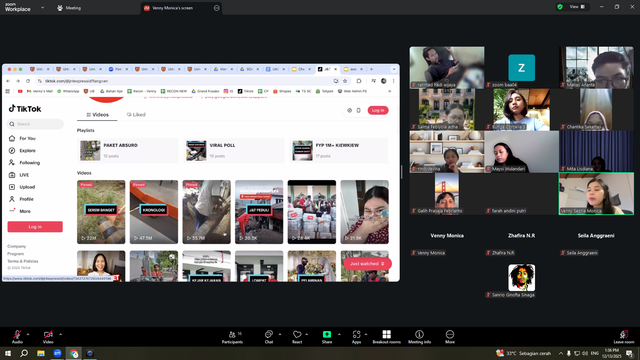The image size is (640, 360).
Task: Open the Participants panel
Action: point(232,336)
